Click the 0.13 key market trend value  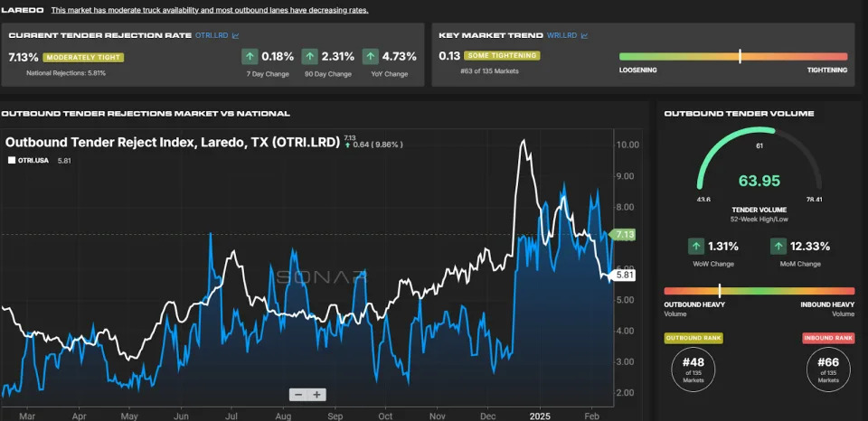coord(449,56)
